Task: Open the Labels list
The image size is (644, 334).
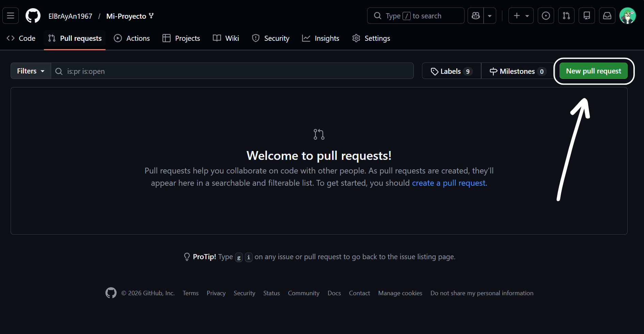Action: click(451, 71)
